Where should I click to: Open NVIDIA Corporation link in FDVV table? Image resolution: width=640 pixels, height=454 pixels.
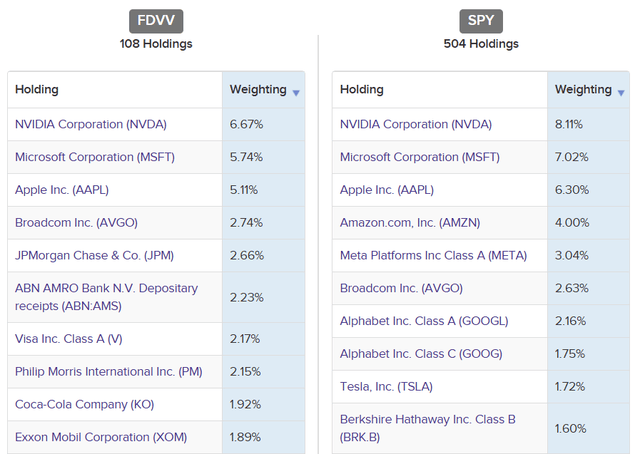tap(90, 124)
